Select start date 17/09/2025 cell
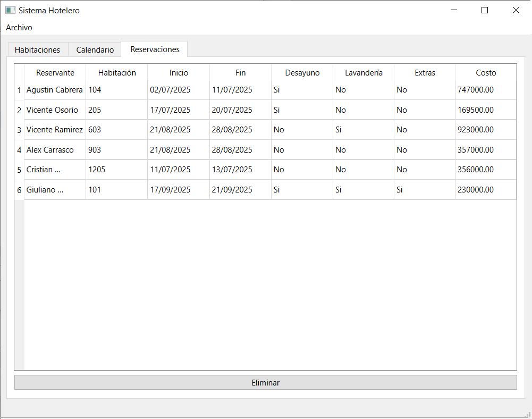The width and height of the screenshot is (532, 419). tap(179, 190)
